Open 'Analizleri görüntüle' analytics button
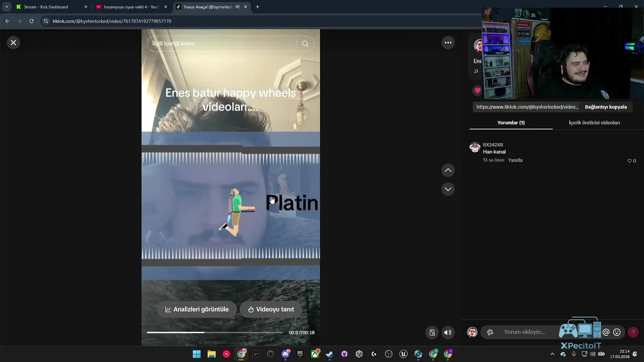This screenshot has width=644, height=362. [x=197, y=309]
